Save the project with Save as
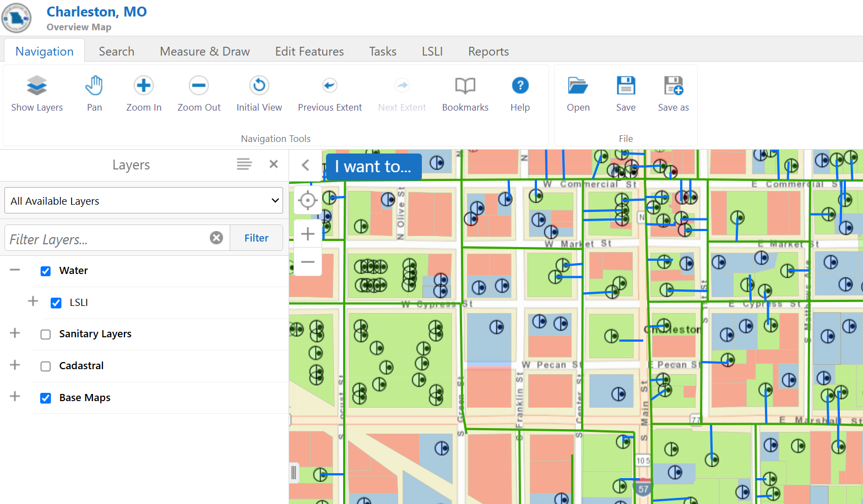 point(673,86)
